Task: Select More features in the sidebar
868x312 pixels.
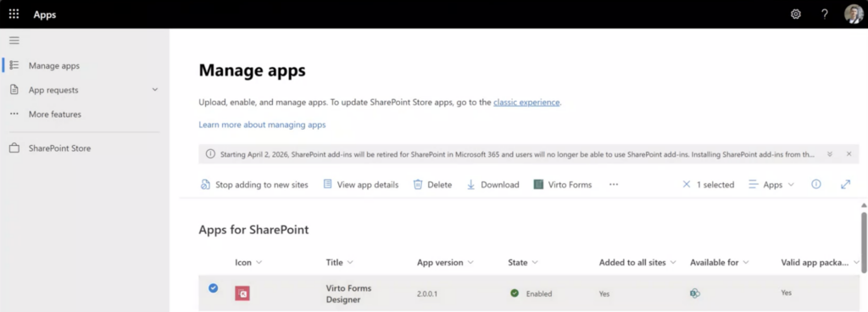Action: (55, 114)
